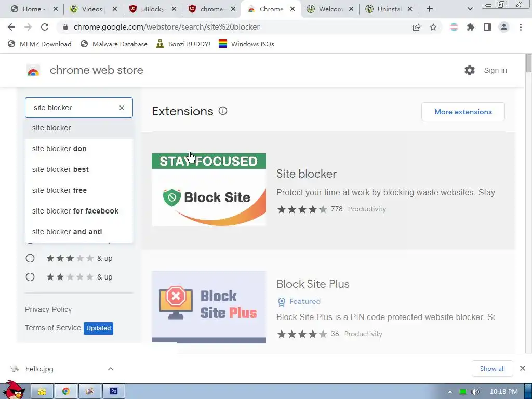Image resolution: width=532 pixels, height=399 pixels.
Task: Go back using the browser back arrow
Action: coord(11,27)
